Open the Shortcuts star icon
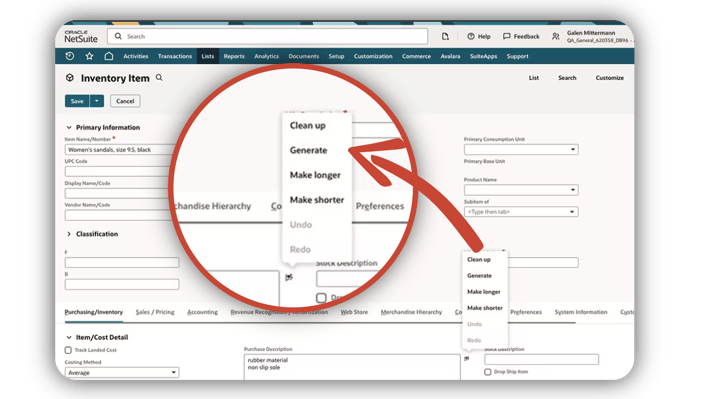The width and height of the screenshot is (711, 399). pos(89,56)
